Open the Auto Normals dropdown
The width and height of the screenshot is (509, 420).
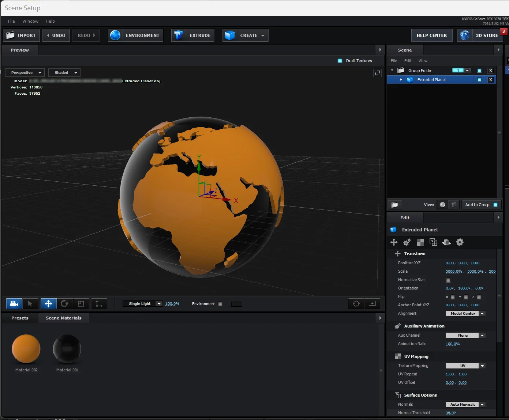tap(465, 404)
